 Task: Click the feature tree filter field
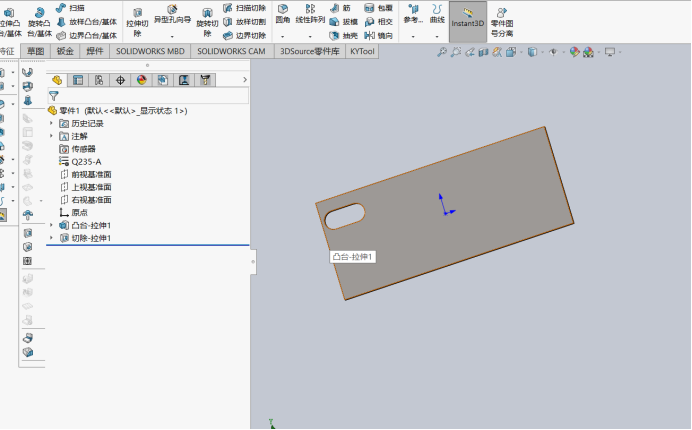click(x=148, y=96)
